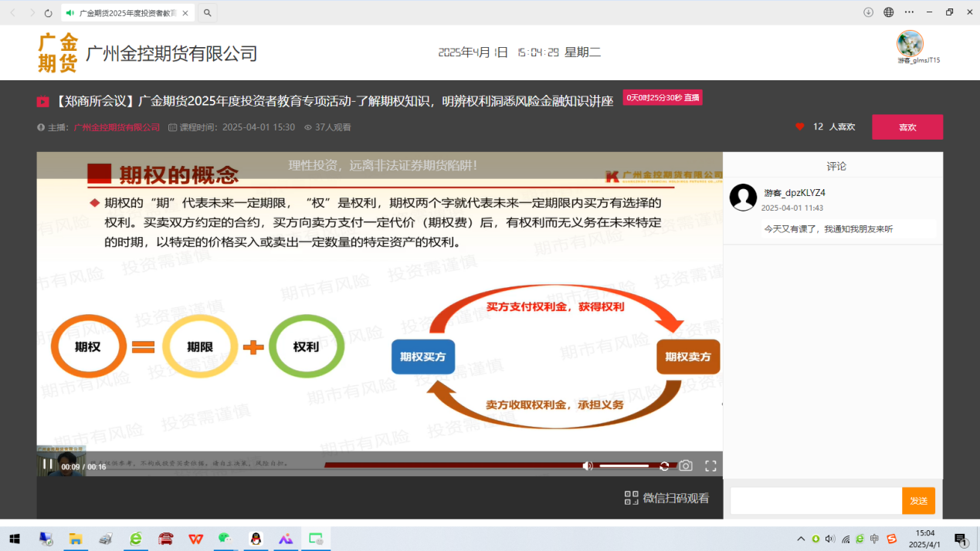
Task: Open the browser three-dot more menu
Action: (x=909, y=12)
